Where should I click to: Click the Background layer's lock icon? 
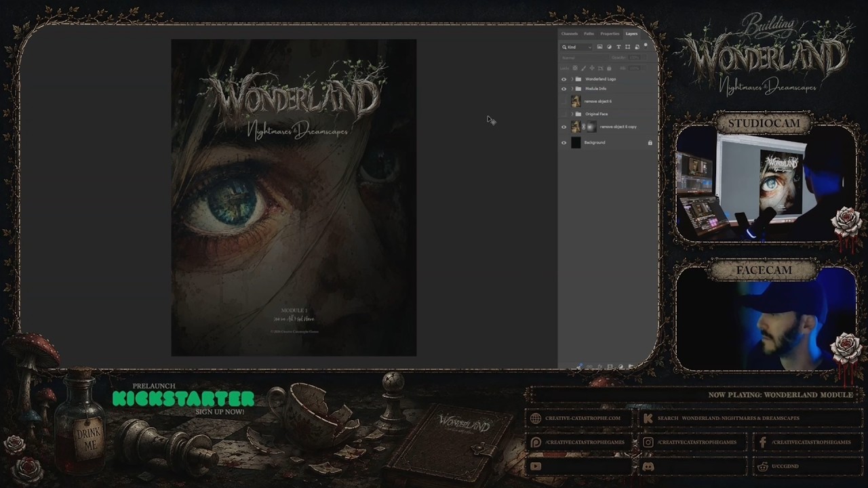pos(650,142)
